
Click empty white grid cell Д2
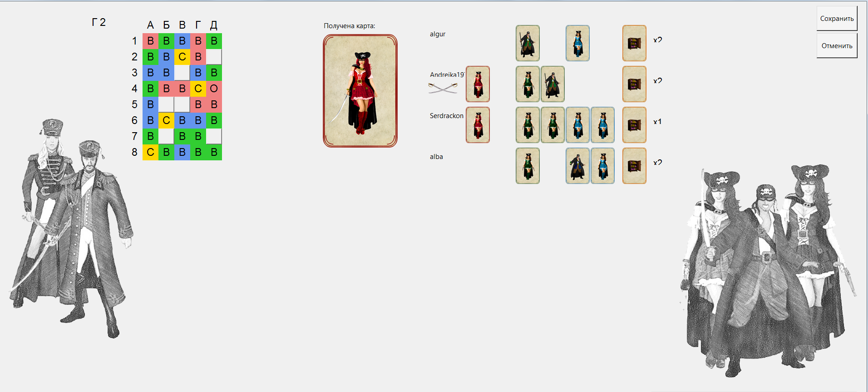point(214,57)
